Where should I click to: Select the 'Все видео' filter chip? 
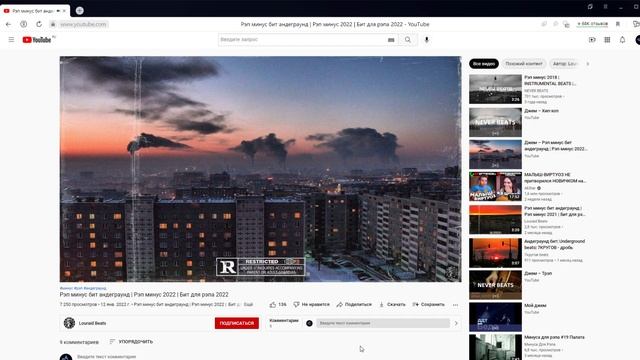484,64
